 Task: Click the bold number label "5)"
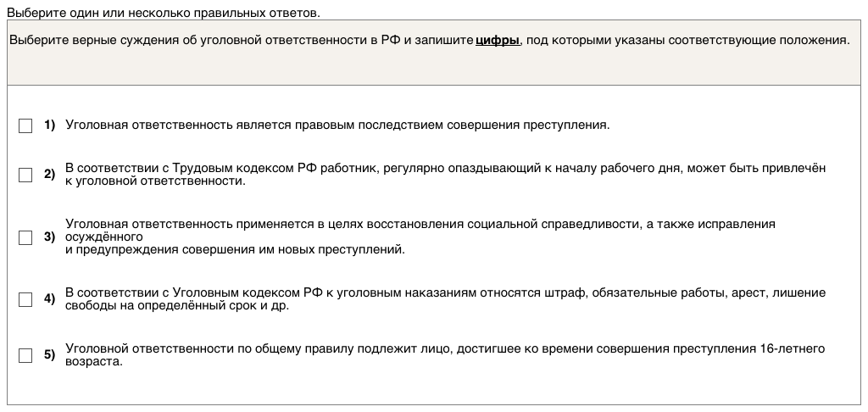pyautogui.click(x=49, y=355)
